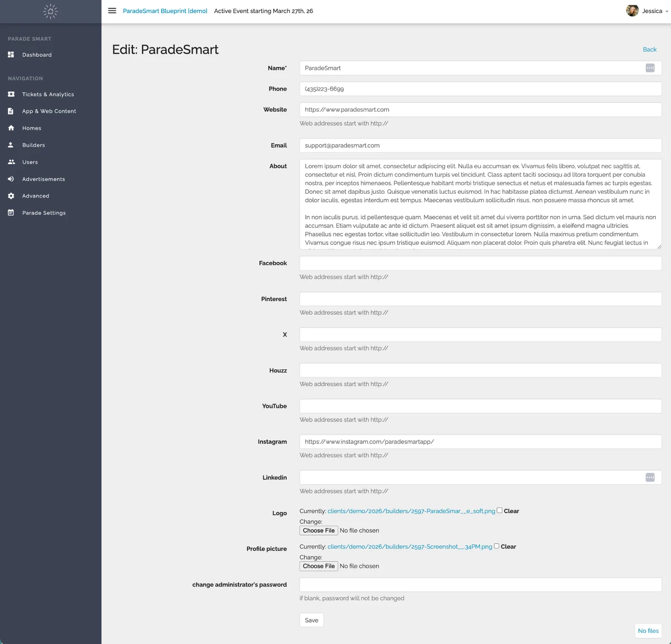
Task: Click the App & Web Content document icon
Action: click(11, 111)
